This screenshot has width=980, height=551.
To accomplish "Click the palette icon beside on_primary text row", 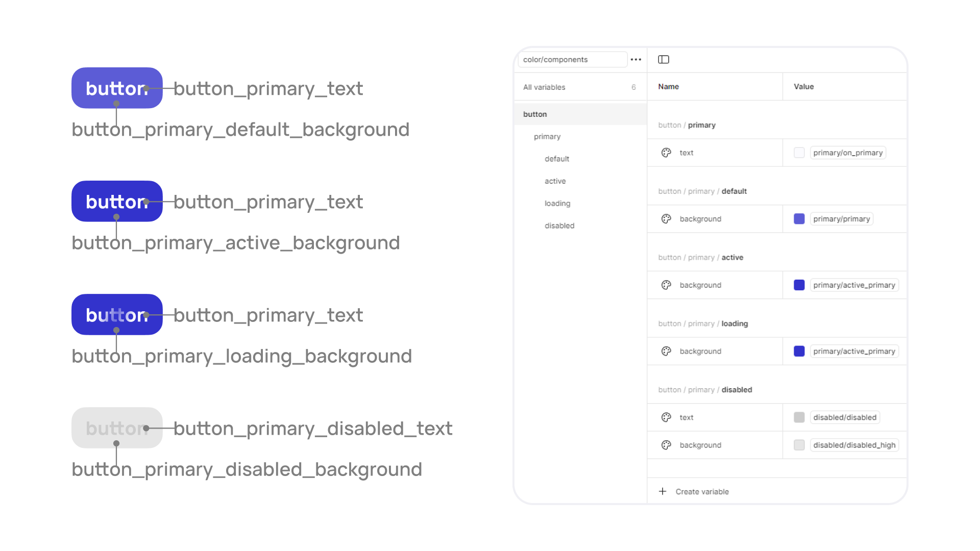I will pos(666,153).
